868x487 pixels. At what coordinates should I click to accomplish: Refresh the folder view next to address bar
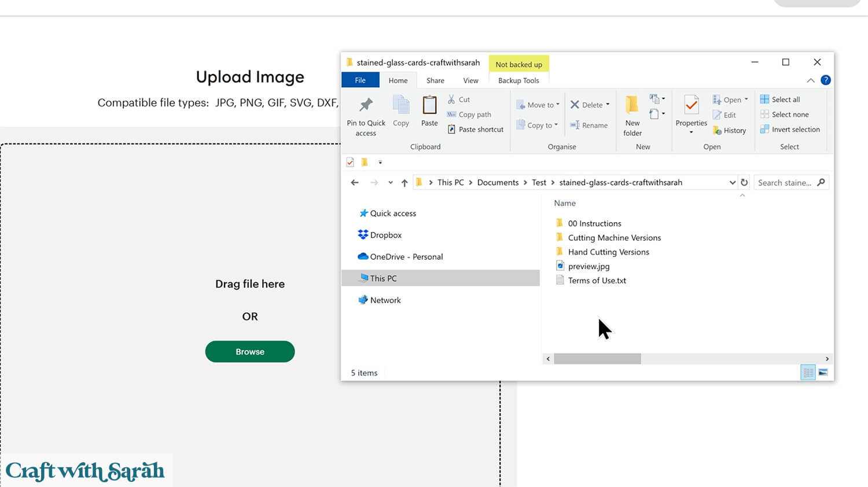point(744,183)
